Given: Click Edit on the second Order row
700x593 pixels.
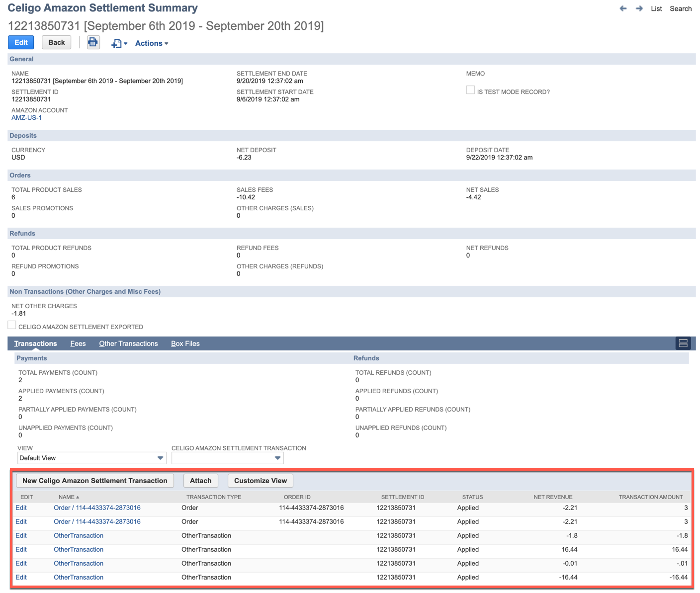Looking at the screenshot, I should (x=21, y=522).
